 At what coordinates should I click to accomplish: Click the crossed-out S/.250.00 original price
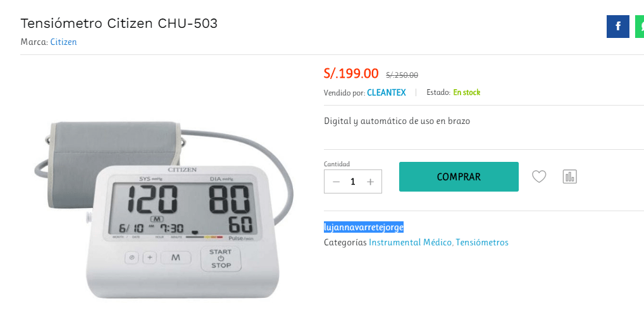(x=402, y=75)
